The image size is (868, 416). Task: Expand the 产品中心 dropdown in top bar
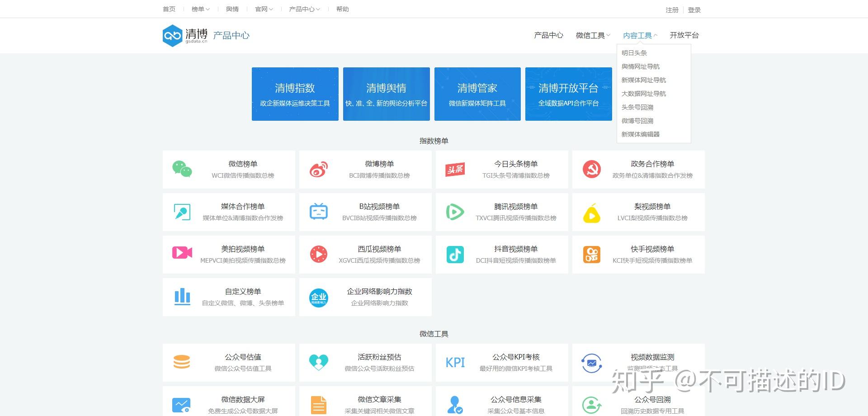(304, 9)
